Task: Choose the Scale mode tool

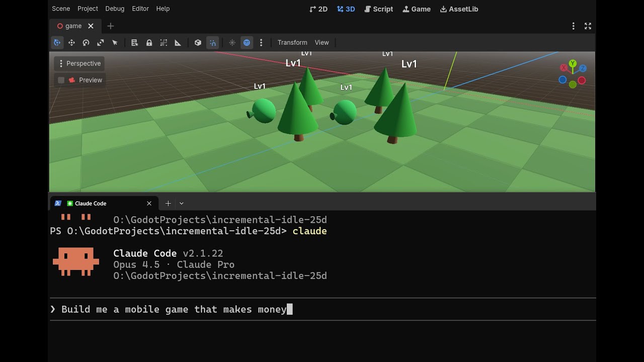Action: coord(101,43)
